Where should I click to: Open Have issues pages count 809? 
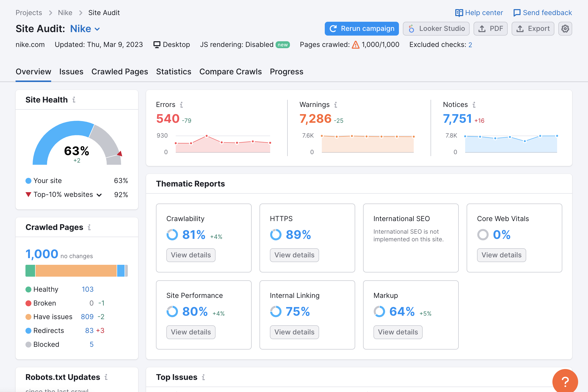87,317
